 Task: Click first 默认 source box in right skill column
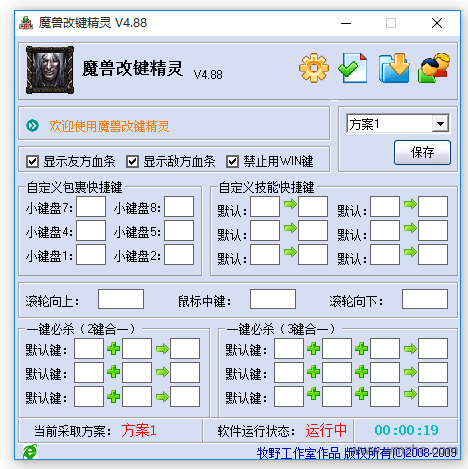pyautogui.click(x=385, y=207)
